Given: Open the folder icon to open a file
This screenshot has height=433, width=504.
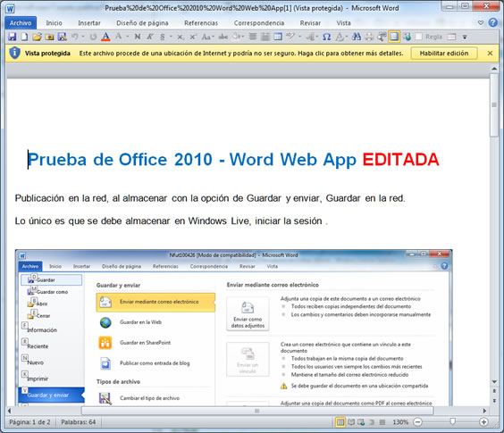Looking at the screenshot, I should (x=37, y=37).
